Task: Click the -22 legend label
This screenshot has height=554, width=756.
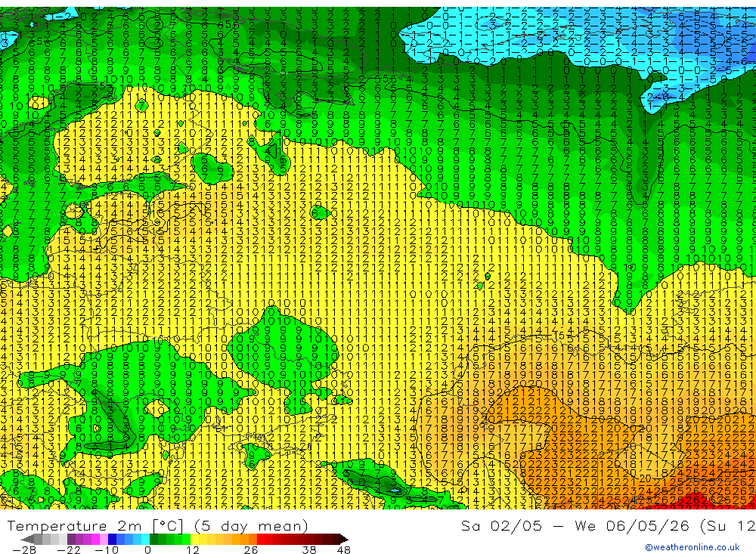Action: click(69, 550)
